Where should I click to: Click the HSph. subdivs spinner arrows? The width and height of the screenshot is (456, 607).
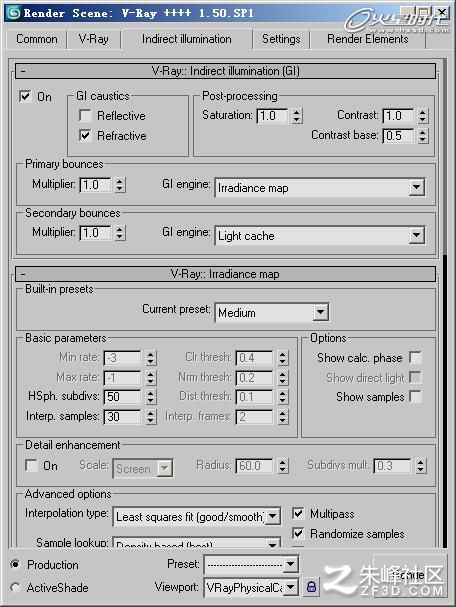coord(151,397)
